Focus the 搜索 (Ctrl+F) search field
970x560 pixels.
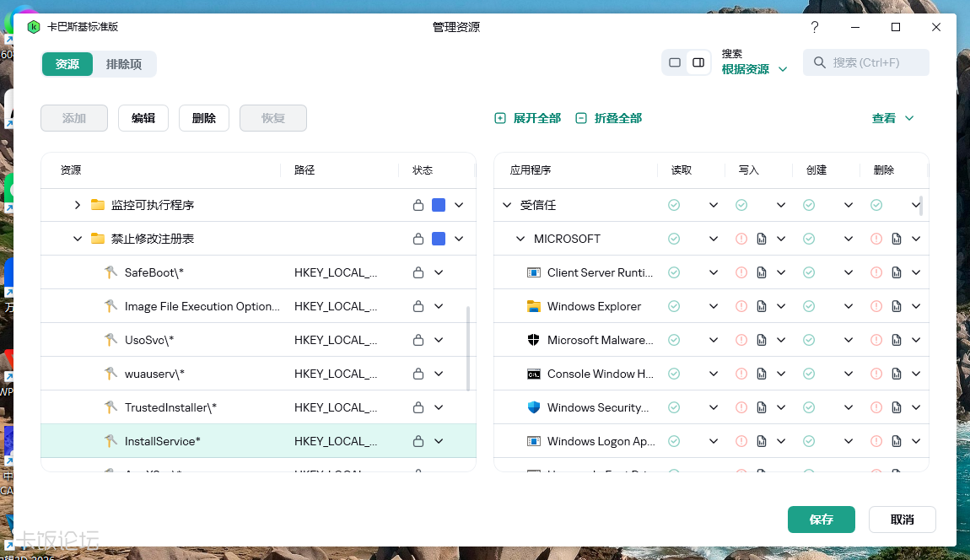[866, 62]
